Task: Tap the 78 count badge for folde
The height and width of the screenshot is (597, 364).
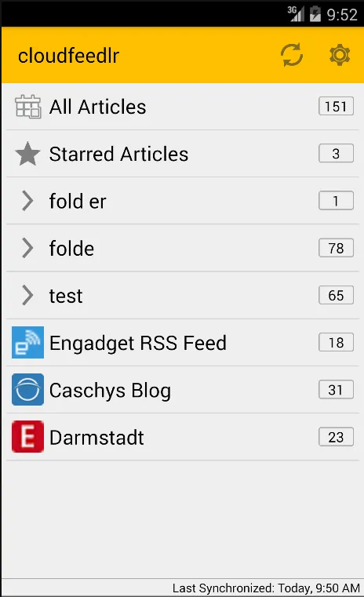Action: (336, 248)
